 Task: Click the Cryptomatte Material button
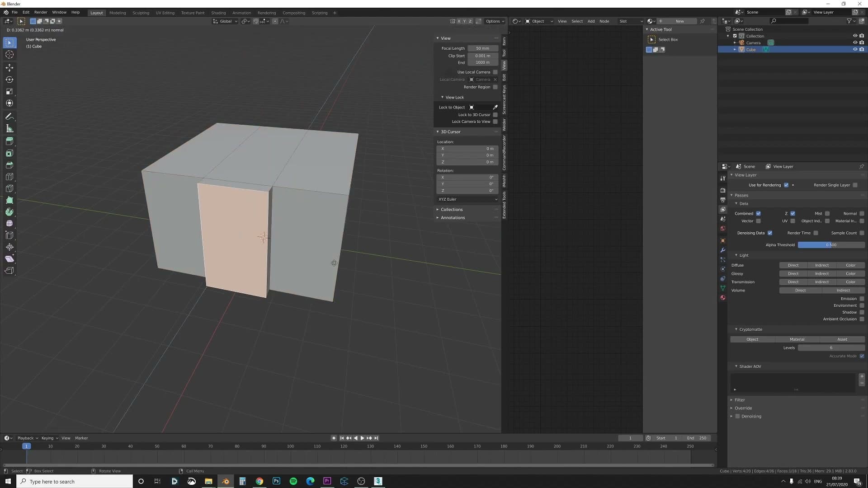point(797,339)
